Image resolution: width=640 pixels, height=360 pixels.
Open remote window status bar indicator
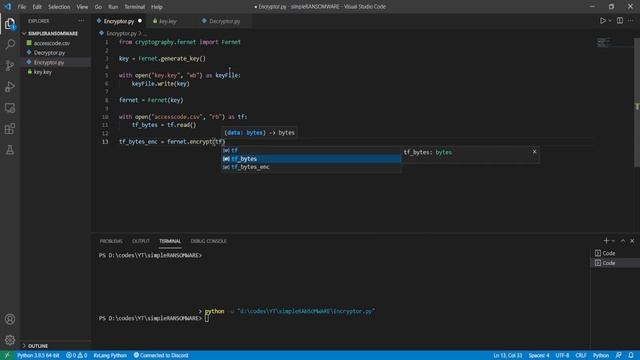click(7, 355)
